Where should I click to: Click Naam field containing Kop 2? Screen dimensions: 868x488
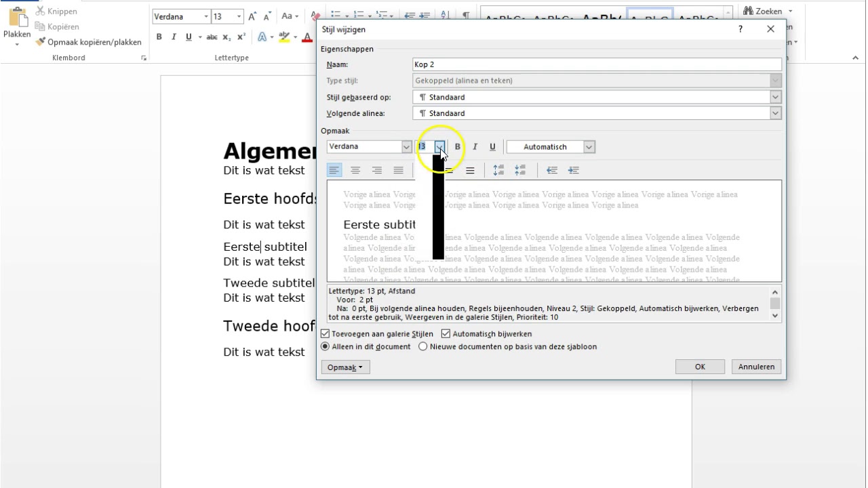click(x=597, y=64)
